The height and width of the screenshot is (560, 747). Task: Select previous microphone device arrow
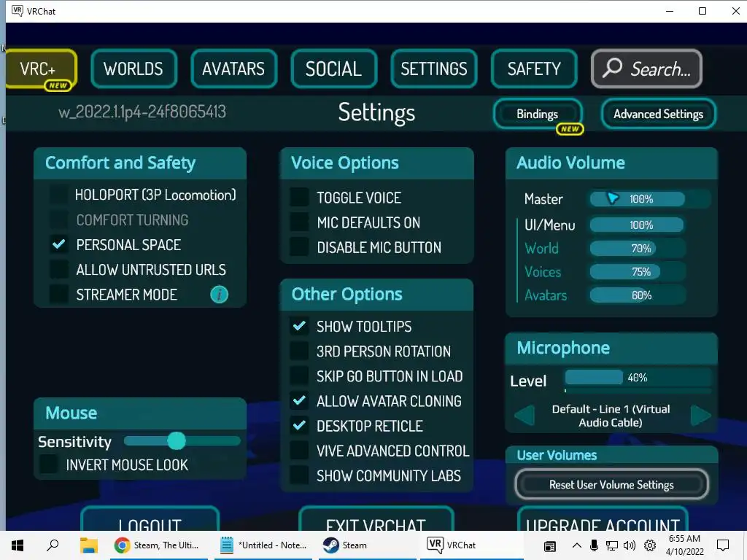[x=525, y=415]
